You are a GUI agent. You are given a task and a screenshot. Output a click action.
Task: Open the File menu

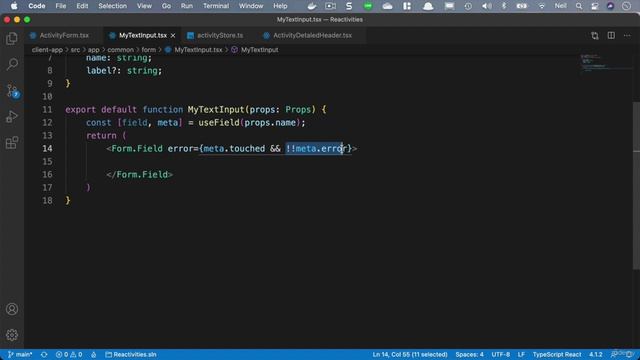coord(61,6)
